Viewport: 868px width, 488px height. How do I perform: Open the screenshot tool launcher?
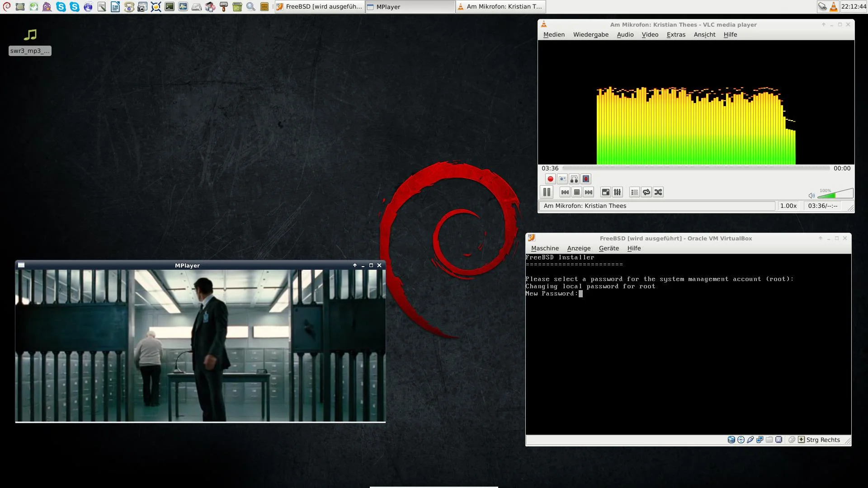click(142, 7)
